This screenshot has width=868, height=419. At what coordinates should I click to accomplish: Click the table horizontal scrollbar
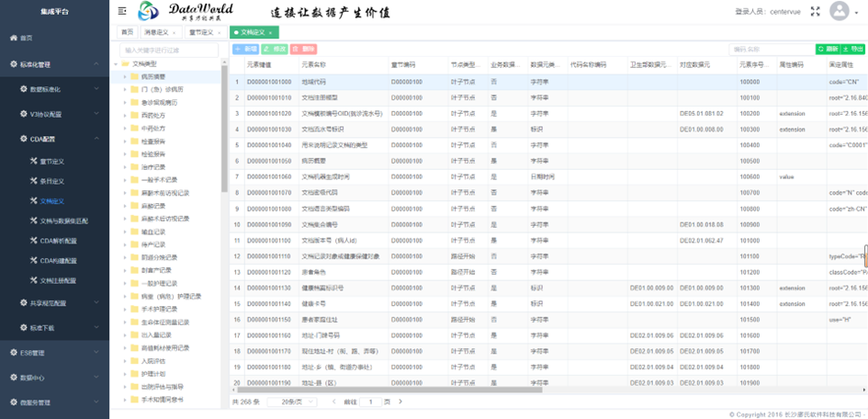pos(388,390)
